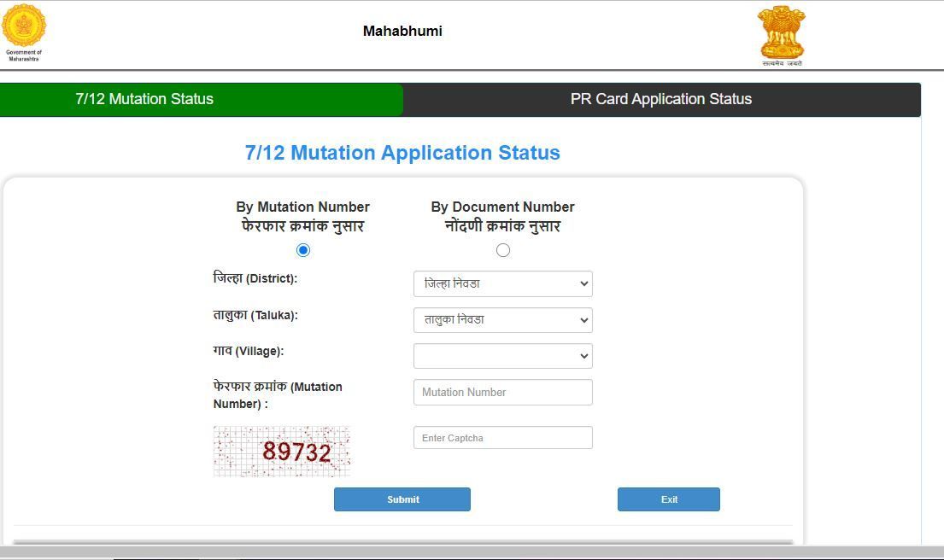Focus the Mutation Number input field
Viewport: 944px width, 560px height.
(x=502, y=393)
